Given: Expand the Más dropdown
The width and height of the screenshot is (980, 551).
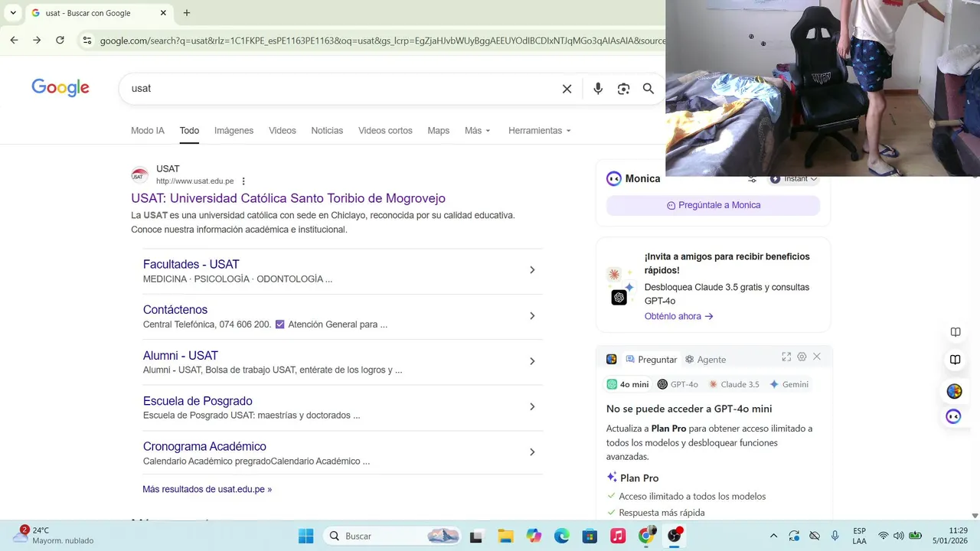Looking at the screenshot, I should coord(477,131).
